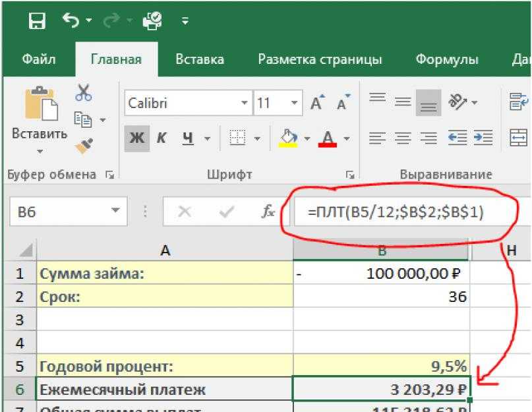The image size is (532, 412).
Task: Click the Orientation text rotate icon
Action: 457,102
